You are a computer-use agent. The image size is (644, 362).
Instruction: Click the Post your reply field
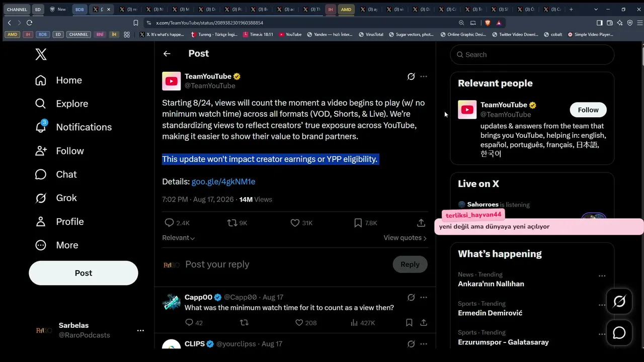286,264
